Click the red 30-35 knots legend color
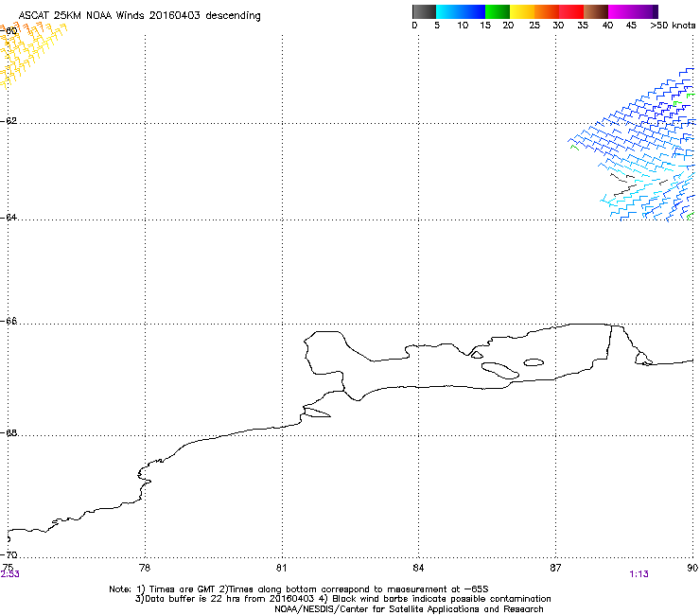This screenshot has height=615, width=700. pyautogui.click(x=571, y=11)
